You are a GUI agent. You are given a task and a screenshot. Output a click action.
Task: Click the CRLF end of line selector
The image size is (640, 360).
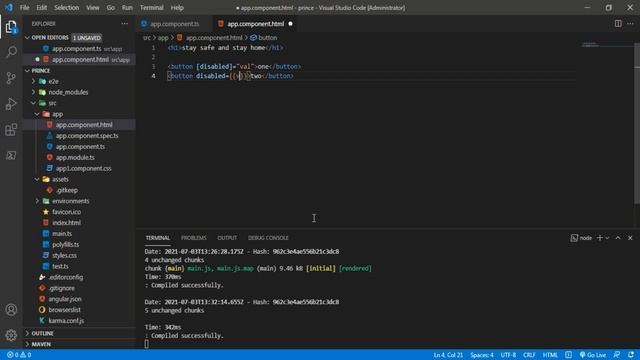(x=529, y=355)
